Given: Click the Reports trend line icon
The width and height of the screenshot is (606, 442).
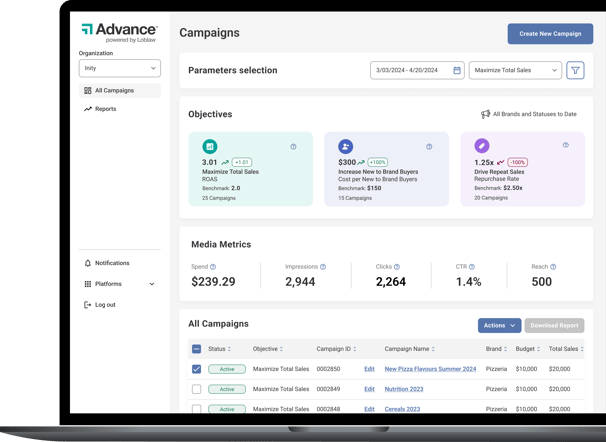Looking at the screenshot, I should click(x=88, y=109).
